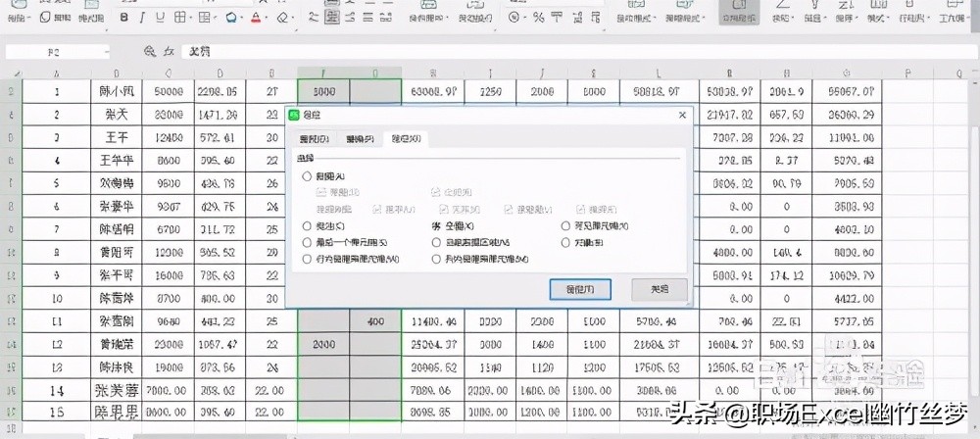
Task: Click the eraser clear-format icon
Action: (x=282, y=18)
